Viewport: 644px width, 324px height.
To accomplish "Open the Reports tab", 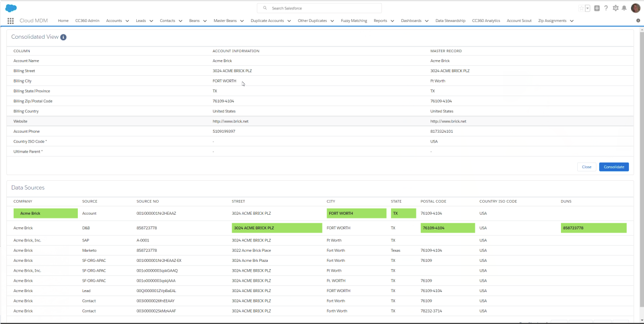I will [380, 21].
